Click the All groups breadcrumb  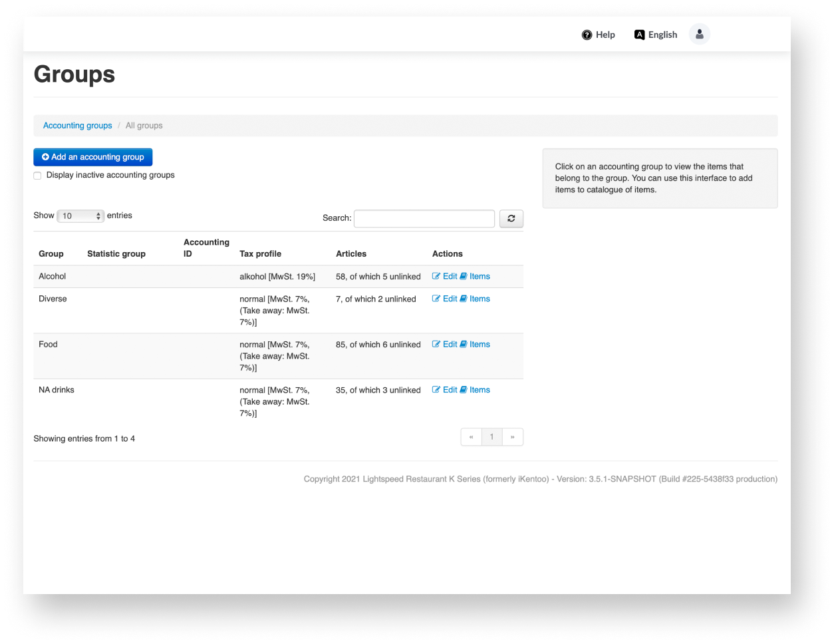(x=144, y=126)
